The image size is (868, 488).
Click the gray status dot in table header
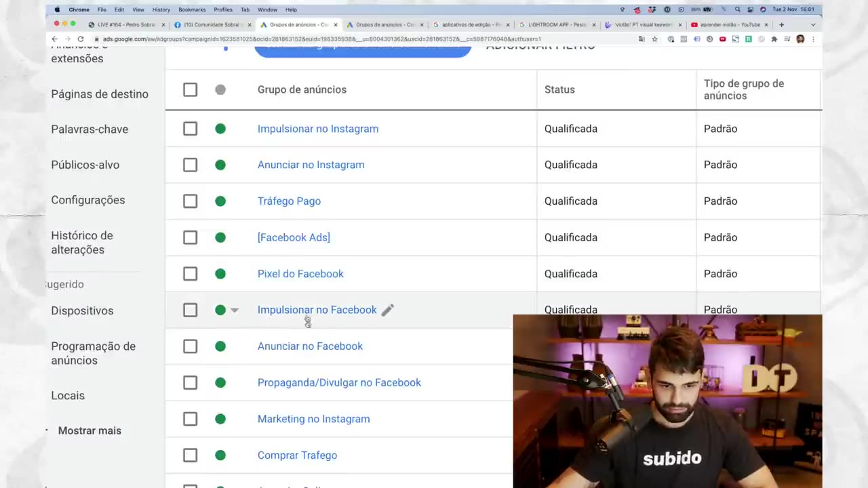220,89
